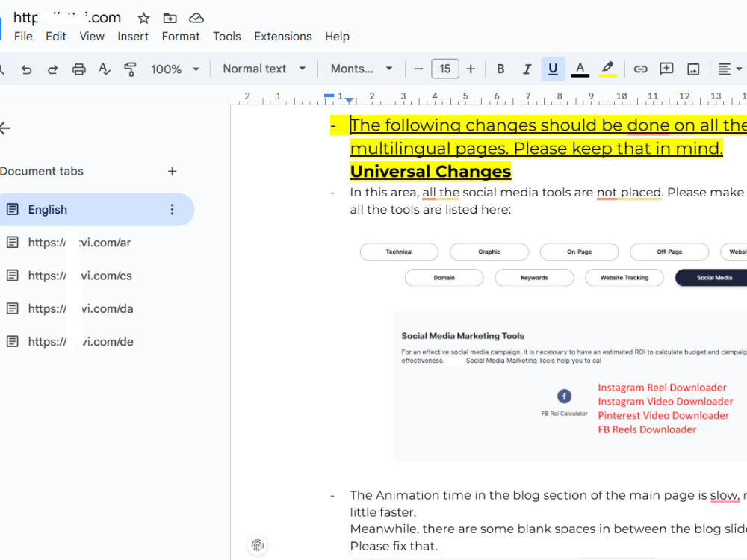
Task: Switch to the .com/ar tab
Action: tap(79, 243)
